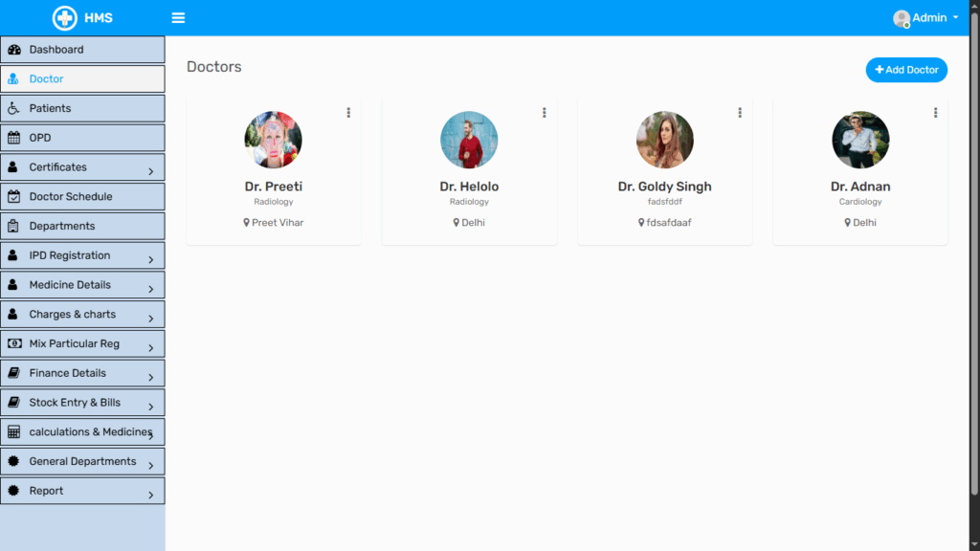Expand the Finance Details submenu
This screenshot has width=980, height=551.
tap(150, 377)
